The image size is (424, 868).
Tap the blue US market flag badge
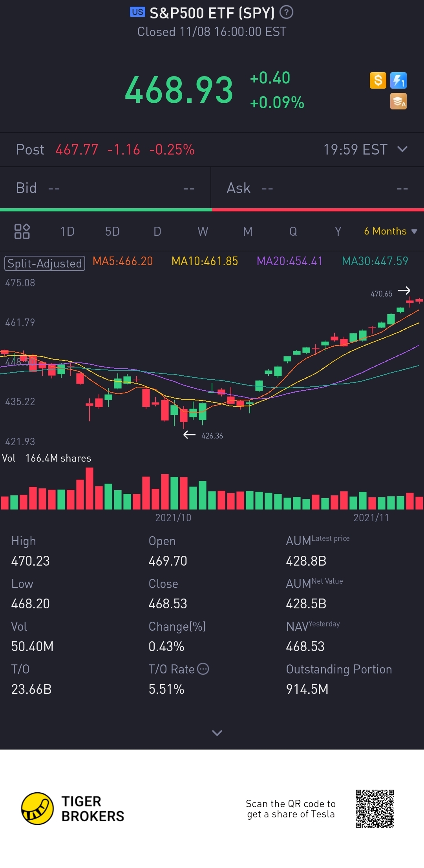point(137,12)
